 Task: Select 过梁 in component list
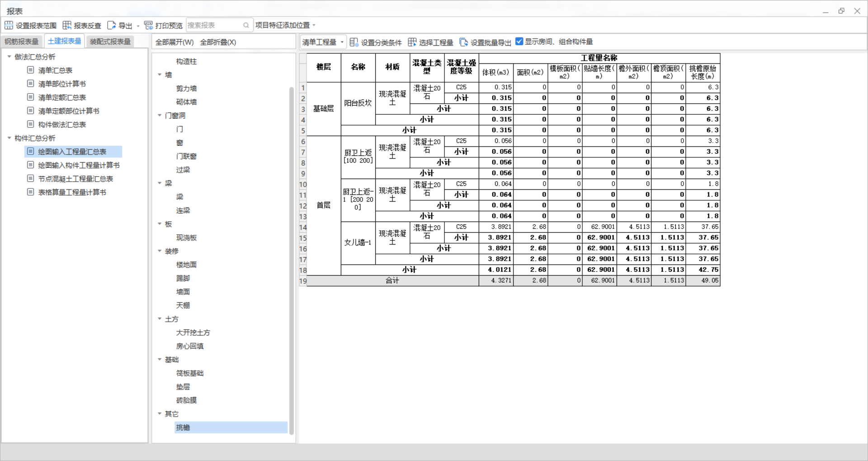(x=183, y=169)
